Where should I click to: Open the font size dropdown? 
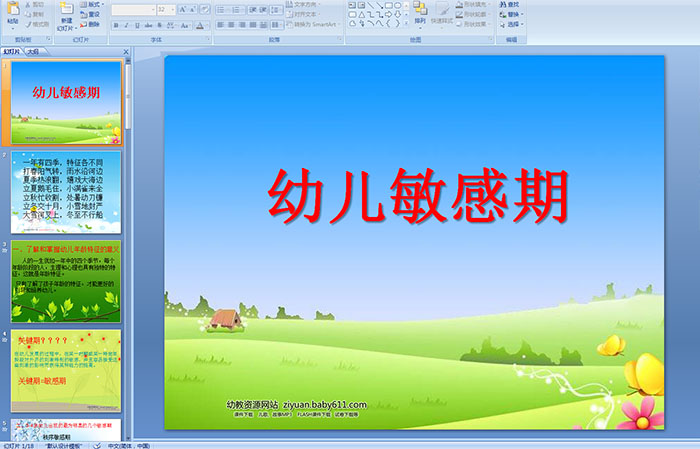pos(173,9)
